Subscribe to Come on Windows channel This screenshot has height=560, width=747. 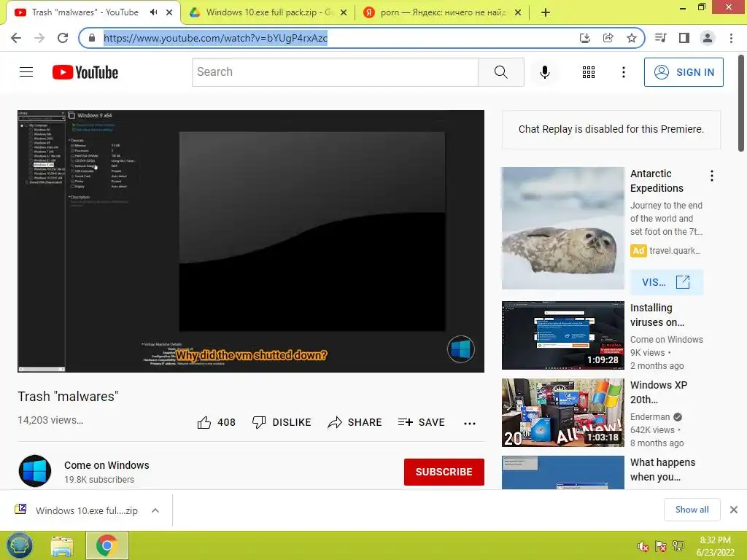coord(444,472)
